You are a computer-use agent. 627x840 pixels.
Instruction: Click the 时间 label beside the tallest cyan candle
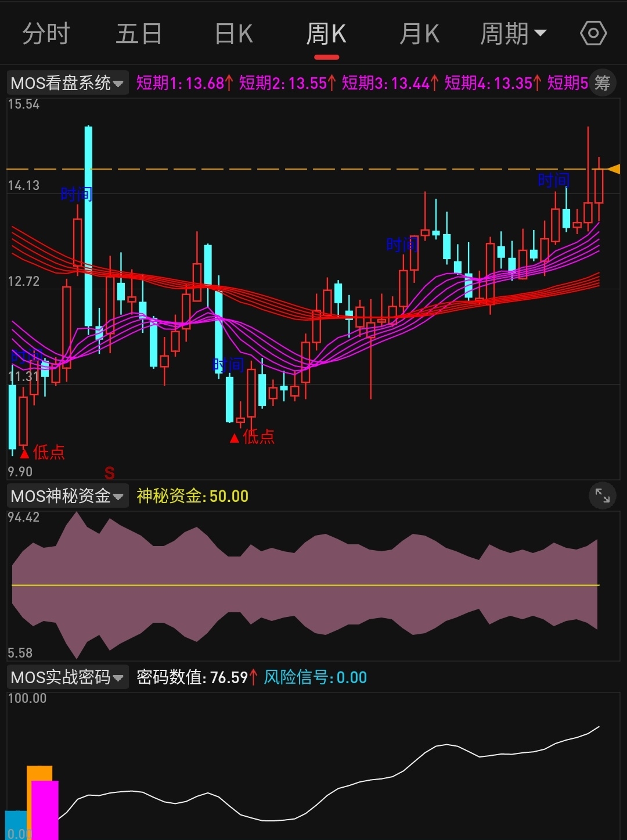pyautogui.click(x=76, y=194)
